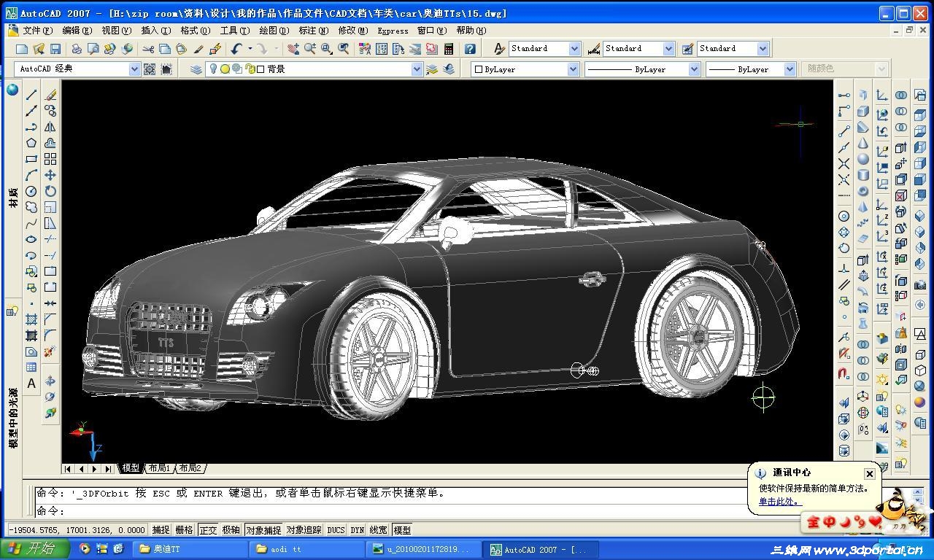The image size is (934, 560).
Task: Click the Circle drawing tool
Action: [x=31, y=191]
